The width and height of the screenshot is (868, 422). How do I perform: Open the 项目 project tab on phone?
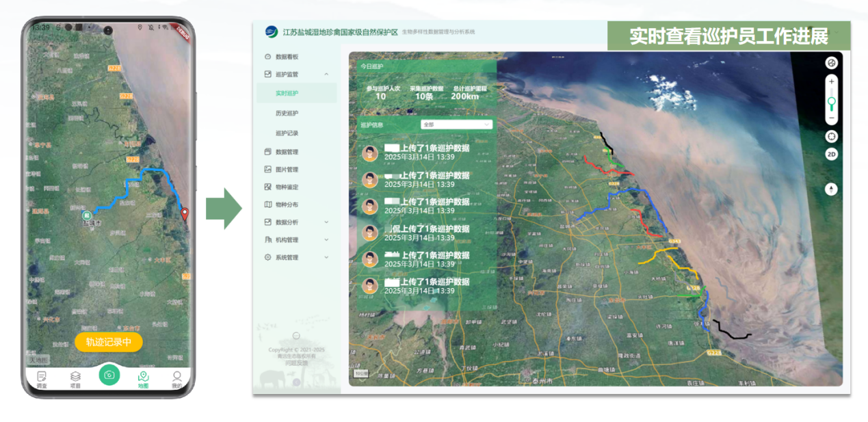(75, 379)
